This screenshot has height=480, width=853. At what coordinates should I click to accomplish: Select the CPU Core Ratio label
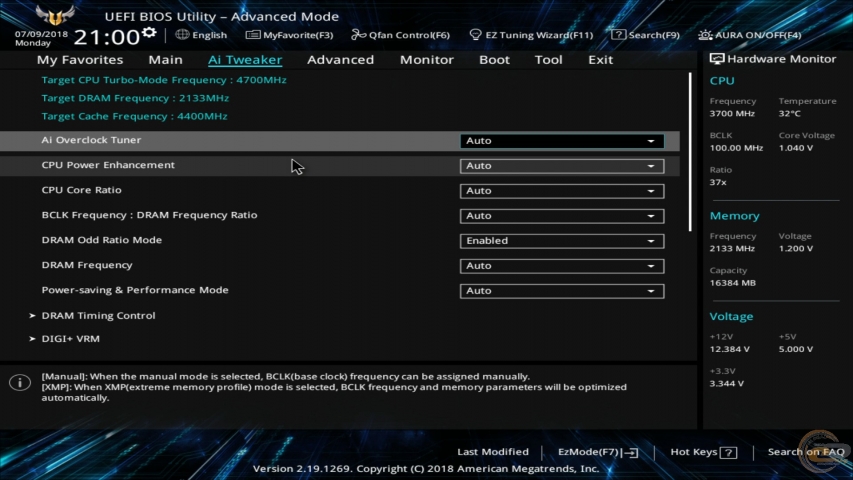coord(82,190)
